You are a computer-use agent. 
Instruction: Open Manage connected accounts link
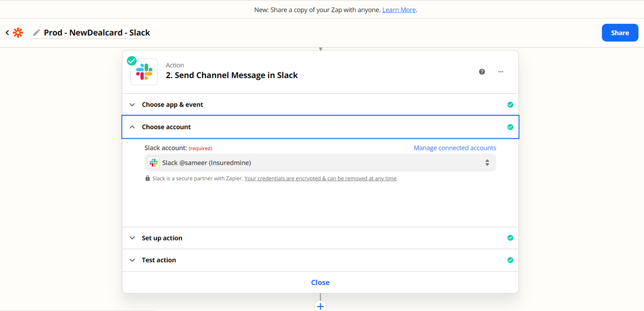(x=455, y=148)
